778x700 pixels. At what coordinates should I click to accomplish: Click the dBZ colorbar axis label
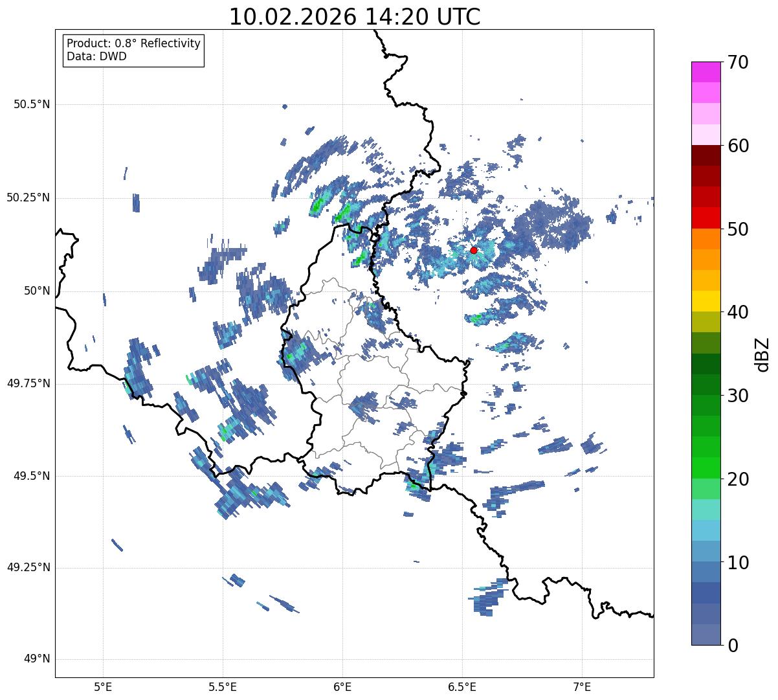point(762,354)
